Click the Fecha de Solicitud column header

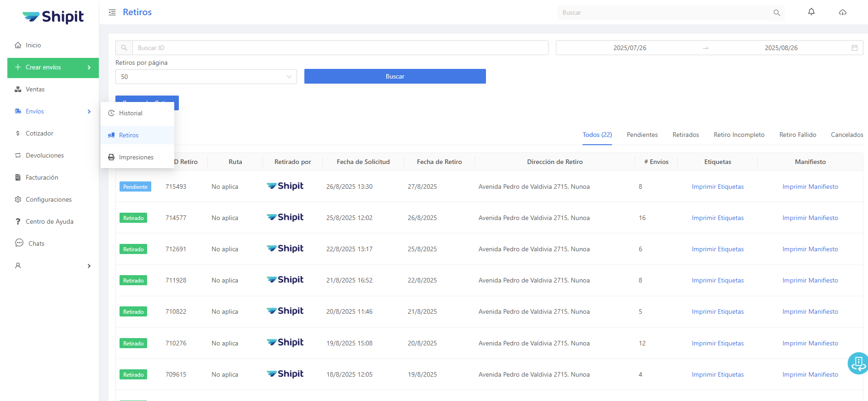pyautogui.click(x=363, y=162)
